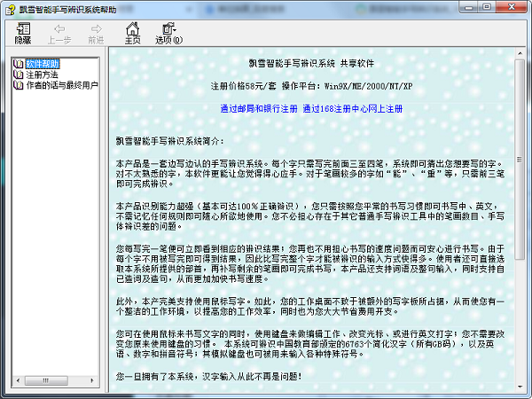Click the book icon beside 注册方法
This screenshot has height=399, width=532.
pos(19,74)
